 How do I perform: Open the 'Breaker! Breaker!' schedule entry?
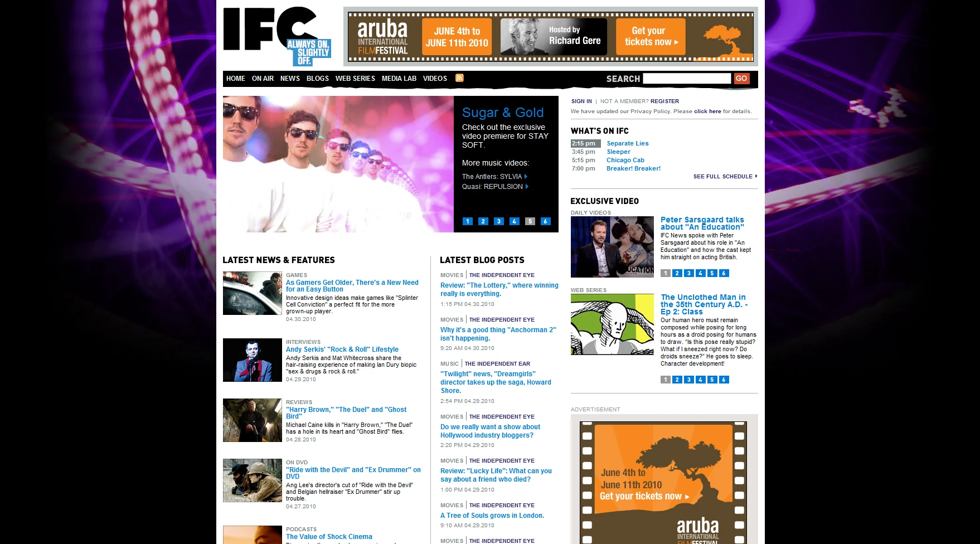pos(633,168)
